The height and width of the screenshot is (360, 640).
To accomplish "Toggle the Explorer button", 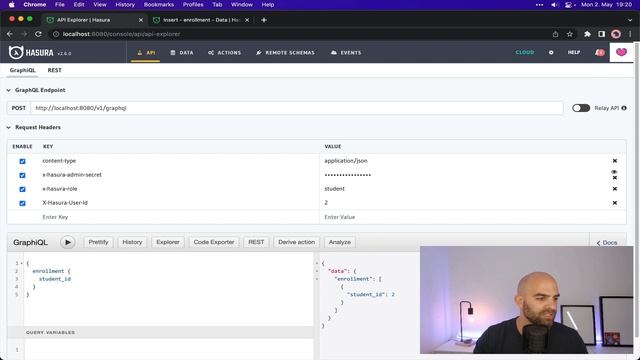I will tap(168, 242).
